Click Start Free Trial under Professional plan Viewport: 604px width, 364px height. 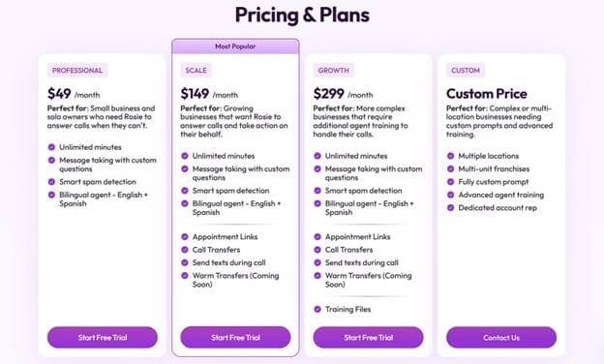click(x=103, y=338)
